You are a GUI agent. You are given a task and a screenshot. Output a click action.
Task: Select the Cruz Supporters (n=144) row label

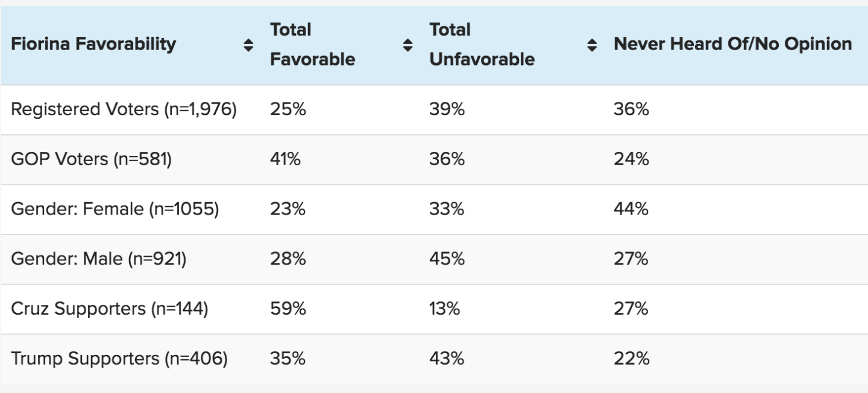[x=110, y=309]
